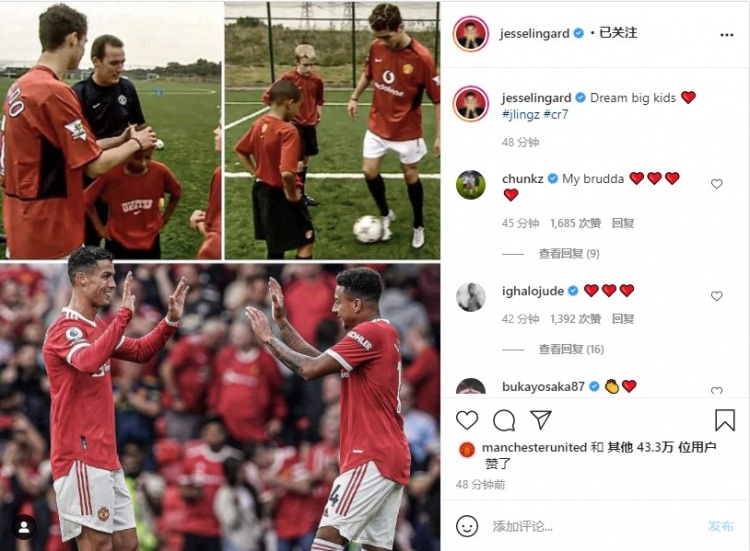
Task: Open bukayosaka87 profile link
Action: click(543, 386)
